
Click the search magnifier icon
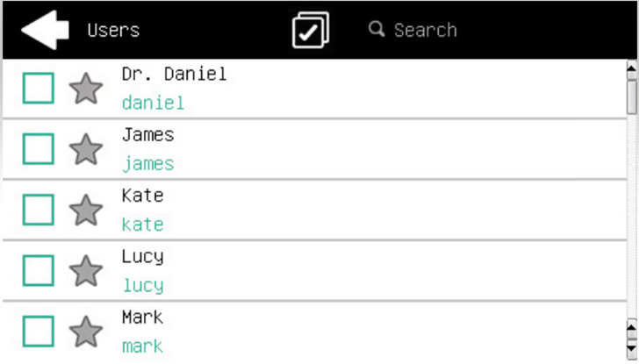click(377, 30)
